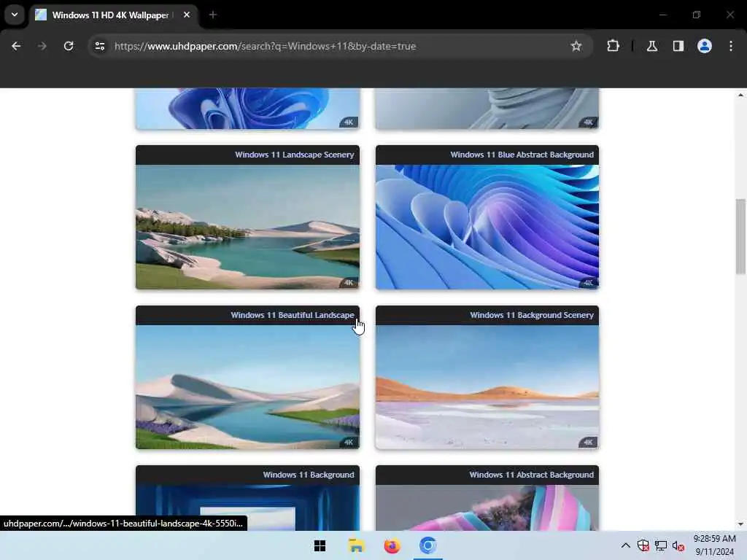Select the Windows 11 HD 4K Wallpaper tab
The image size is (747, 560).
pyautogui.click(x=113, y=15)
